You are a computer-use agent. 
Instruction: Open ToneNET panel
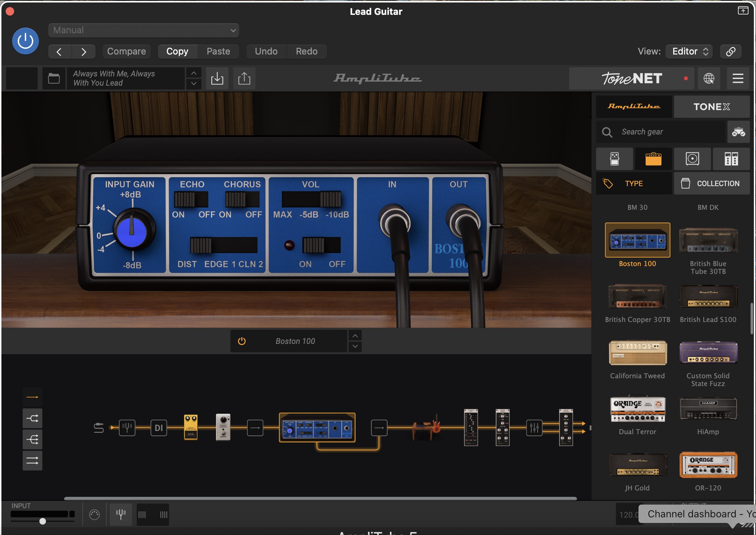632,78
